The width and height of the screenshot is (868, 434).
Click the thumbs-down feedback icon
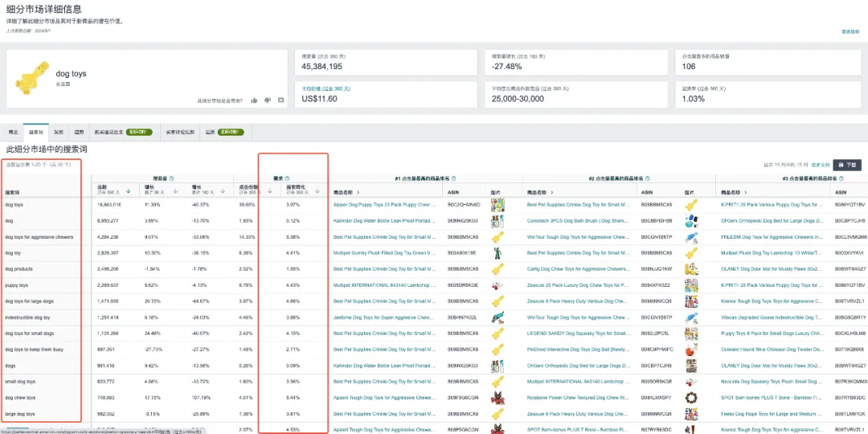[x=268, y=100]
